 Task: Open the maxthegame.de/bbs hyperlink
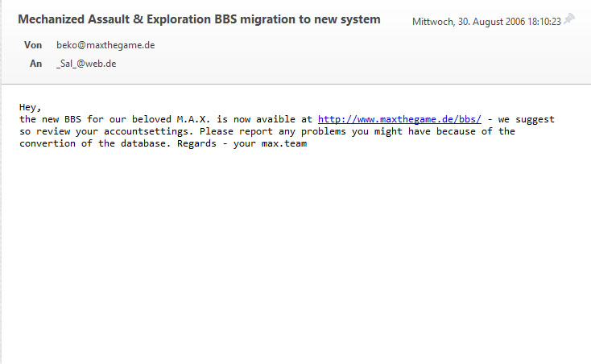click(x=399, y=119)
